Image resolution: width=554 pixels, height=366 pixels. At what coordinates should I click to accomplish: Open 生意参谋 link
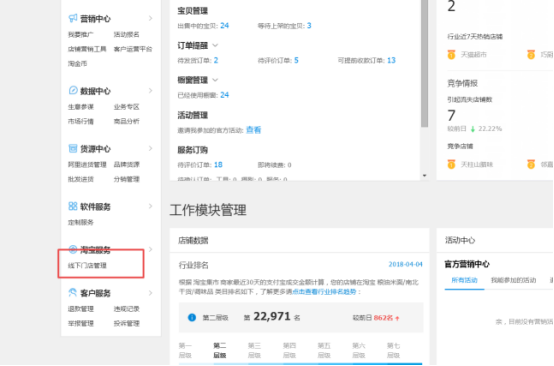pos(81,107)
